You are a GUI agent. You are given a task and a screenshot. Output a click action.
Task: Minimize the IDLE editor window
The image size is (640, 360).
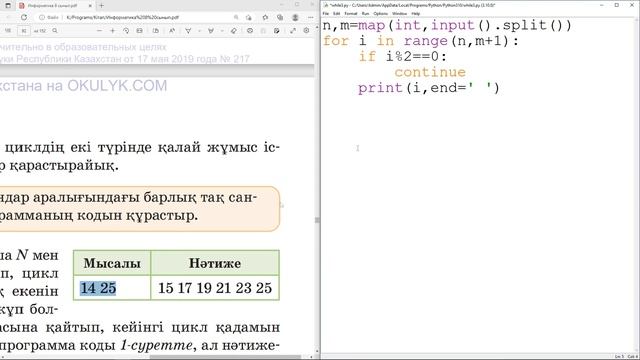point(602,5)
